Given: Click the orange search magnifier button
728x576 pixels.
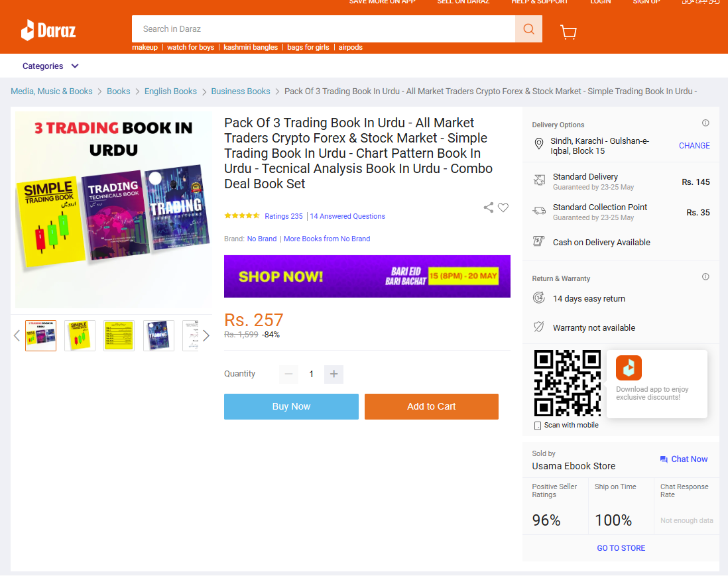Looking at the screenshot, I should (528, 29).
